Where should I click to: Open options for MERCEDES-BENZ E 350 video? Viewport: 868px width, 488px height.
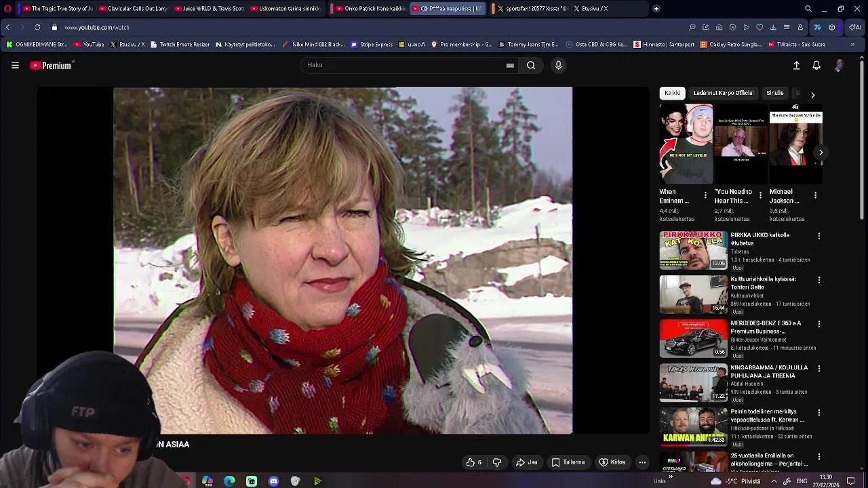[x=818, y=324]
